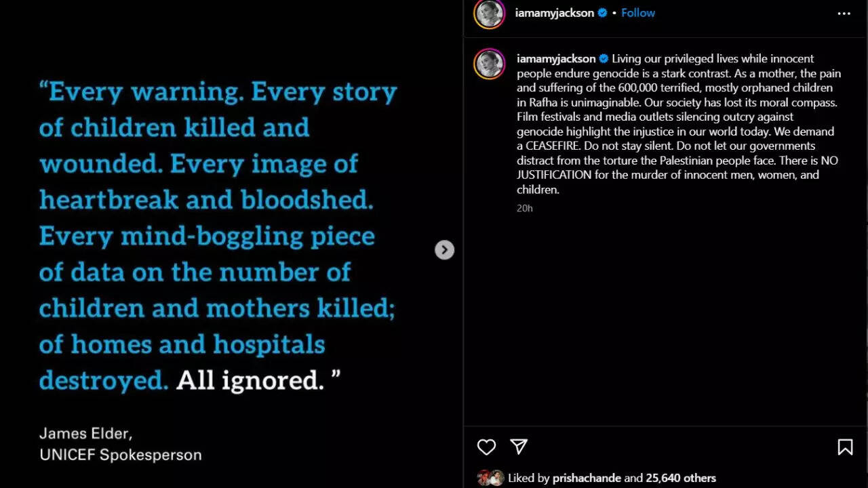Open iamamyjackson username in caption

tap(556, 58)
